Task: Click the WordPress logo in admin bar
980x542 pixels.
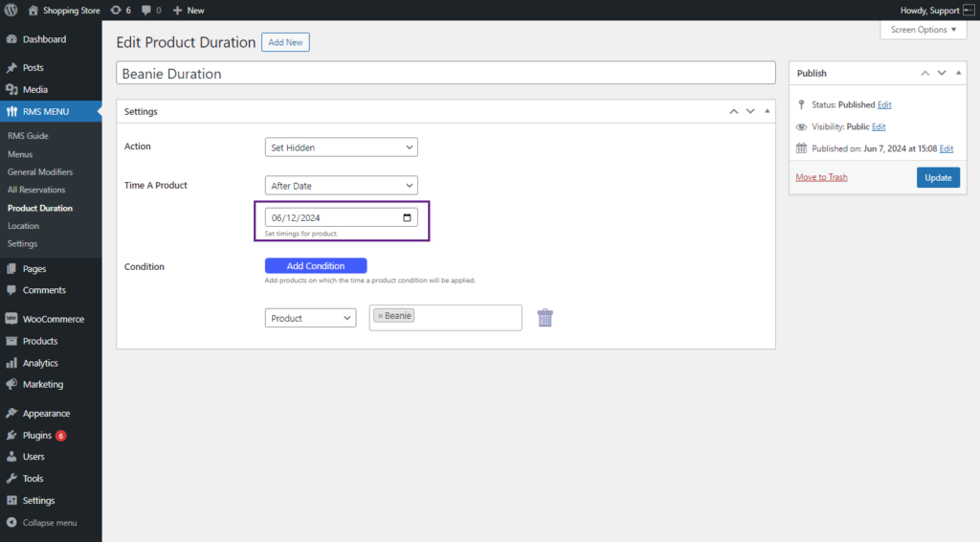Action: point(11,10)
